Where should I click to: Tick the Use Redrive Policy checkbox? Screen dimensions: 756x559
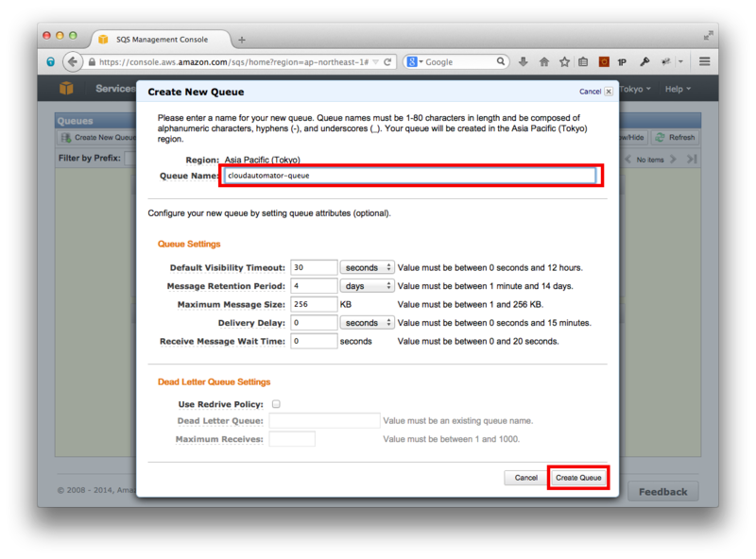click(276, 404)
